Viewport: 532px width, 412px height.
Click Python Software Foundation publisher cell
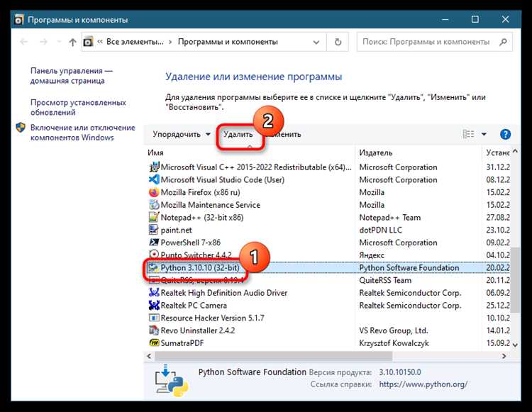pos(409,267)
